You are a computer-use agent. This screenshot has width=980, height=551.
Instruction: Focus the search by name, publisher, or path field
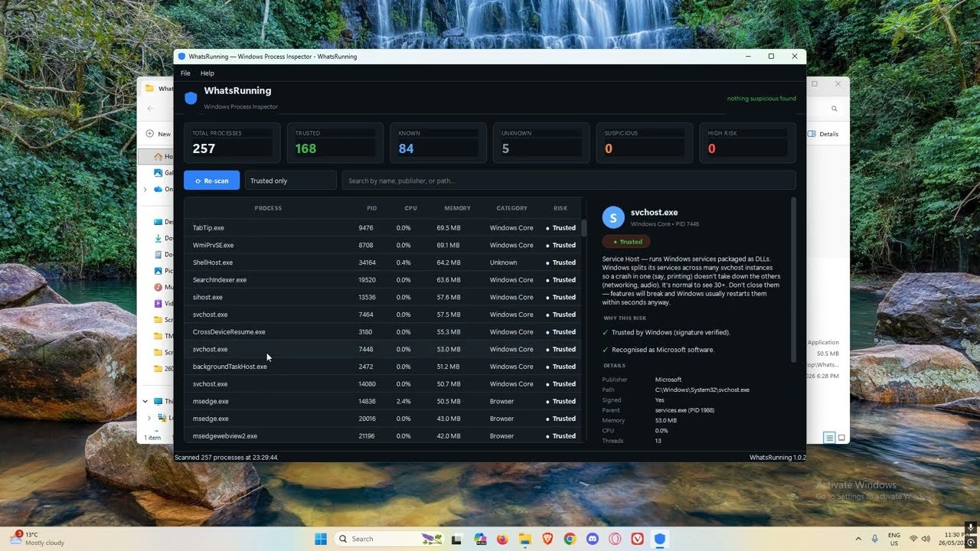(x=569, y=181)
